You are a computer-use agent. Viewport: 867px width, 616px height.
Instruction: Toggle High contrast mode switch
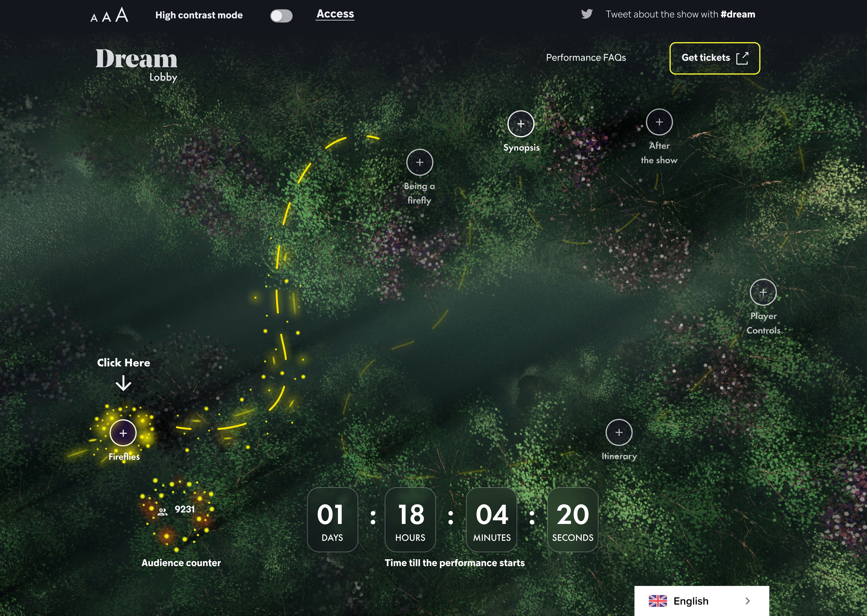[x=281, y=16]
